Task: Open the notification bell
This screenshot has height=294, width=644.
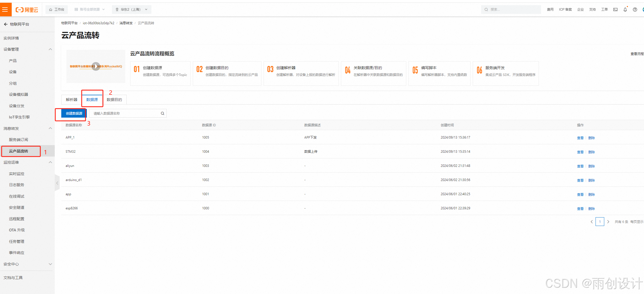Action: [x=625, y=10]
